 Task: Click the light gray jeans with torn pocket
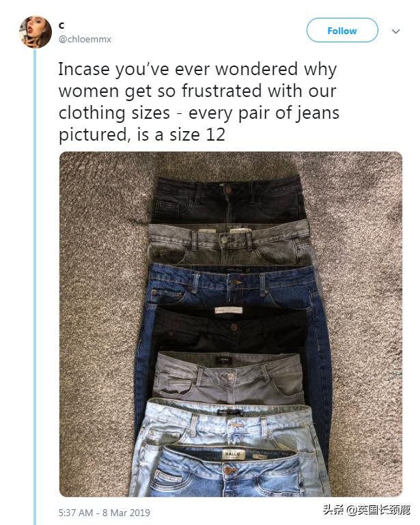coord(229,378)
